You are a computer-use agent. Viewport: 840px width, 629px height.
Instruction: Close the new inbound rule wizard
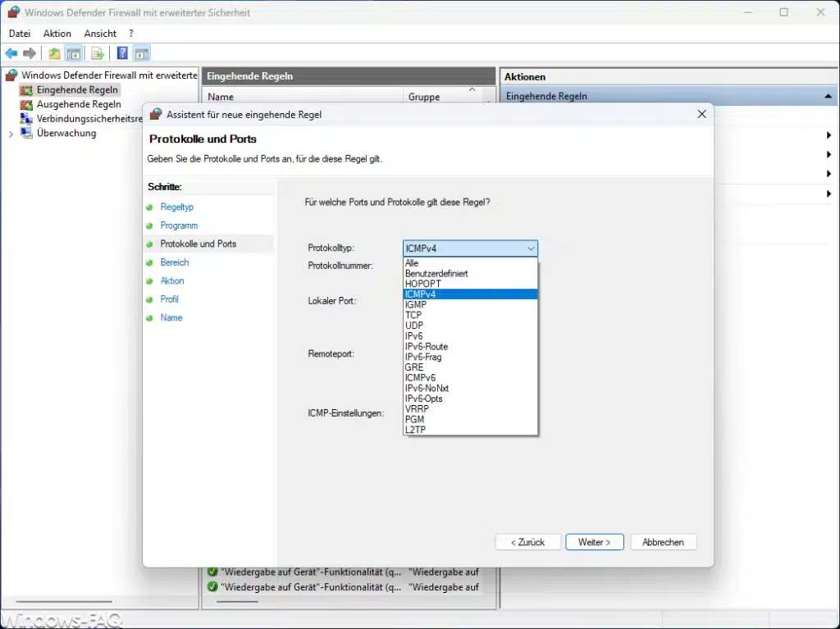pos(702,114)
